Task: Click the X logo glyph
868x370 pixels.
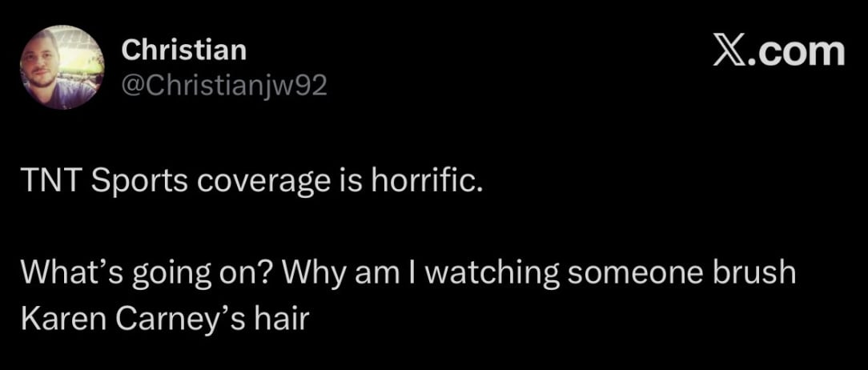Action: point(728,53)
